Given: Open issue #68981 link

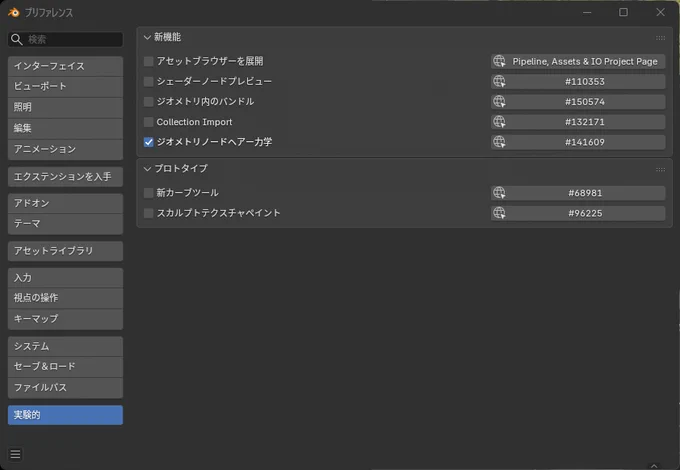Looking at the screenshot, I should [x=578, y=193].
